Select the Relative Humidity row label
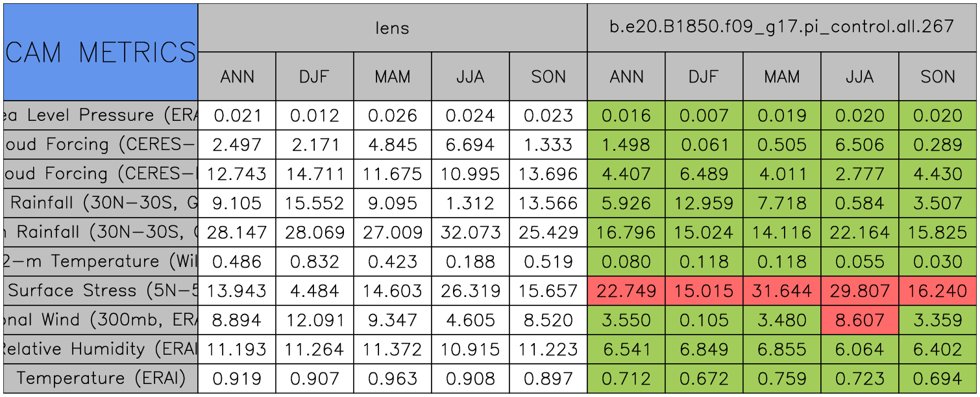 click(101, 349)
